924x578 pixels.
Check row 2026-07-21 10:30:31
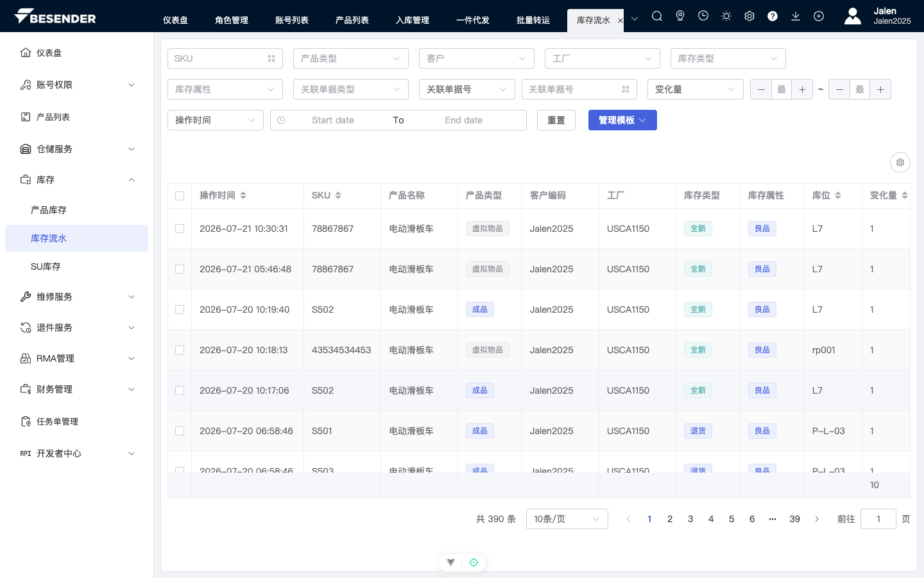[180, 229]
